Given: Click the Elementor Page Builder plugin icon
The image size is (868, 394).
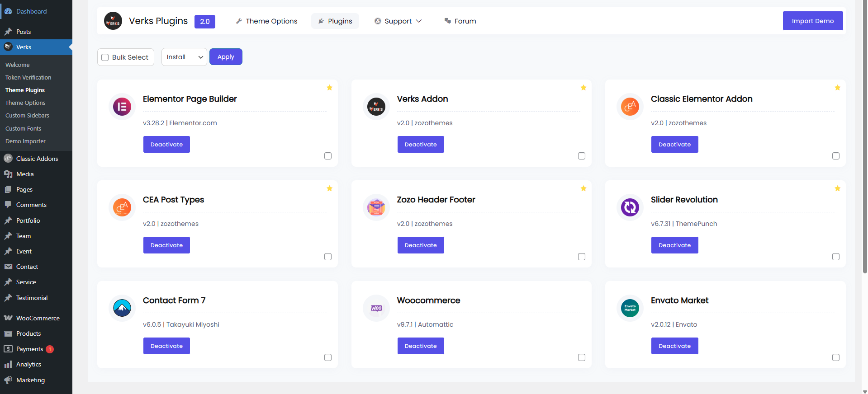Looking at the screenshot, I should point(122,107).
